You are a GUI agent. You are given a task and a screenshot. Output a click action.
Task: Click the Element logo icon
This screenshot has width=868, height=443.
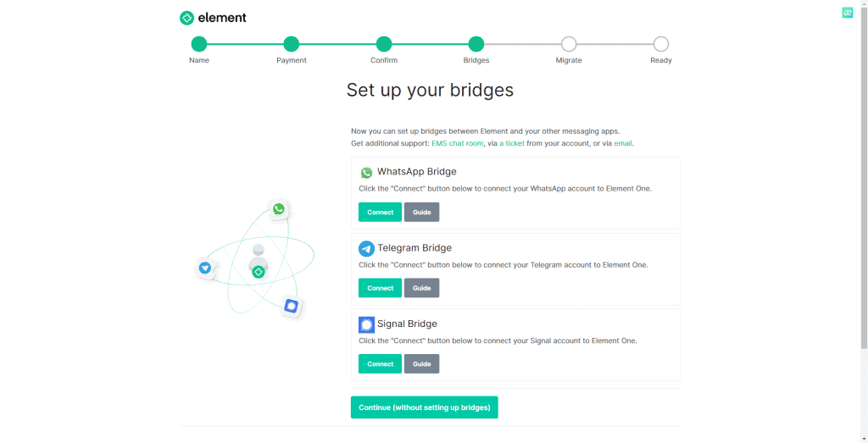tap(186, 19)
